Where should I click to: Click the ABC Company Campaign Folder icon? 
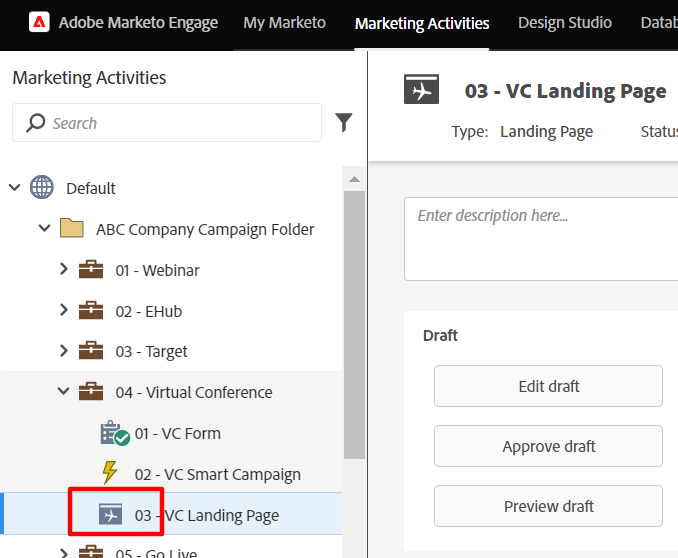coord(72,228)
